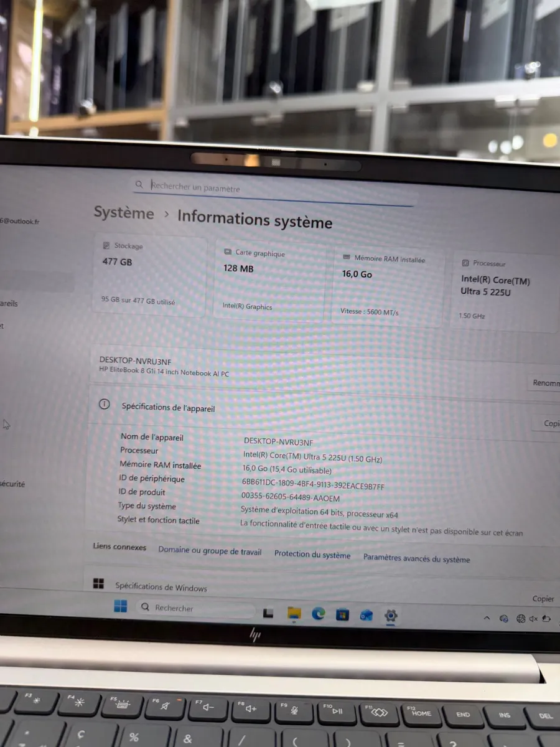Select the device name DESKTOP-NVRU3NF value
The height and width of the screenshot is (747, 560).
279,441
